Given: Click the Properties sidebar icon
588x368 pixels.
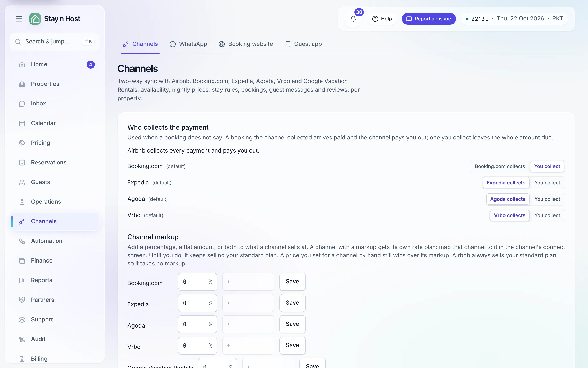Looking at the screenshot, I should pos(22,84).
